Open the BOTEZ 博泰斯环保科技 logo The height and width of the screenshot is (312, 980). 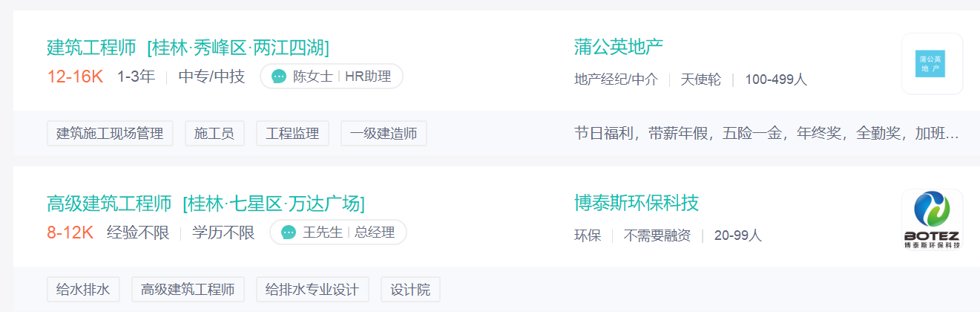pos(932,220)
